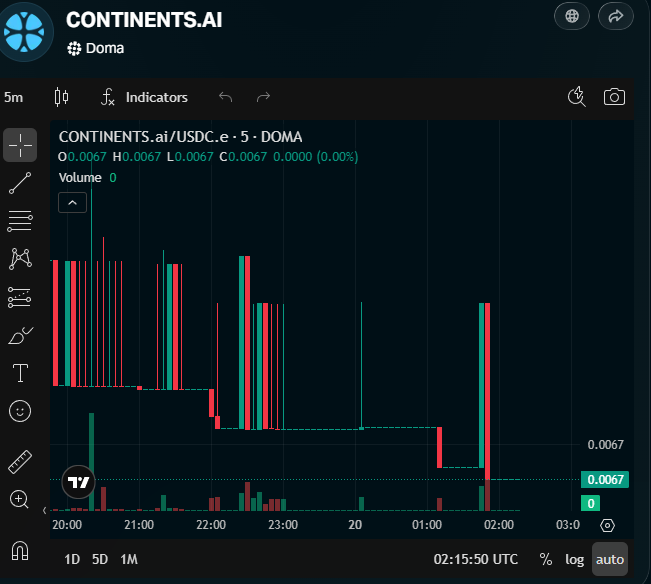
Task: Select the ruler measure tool
Action: coord(20,462)
